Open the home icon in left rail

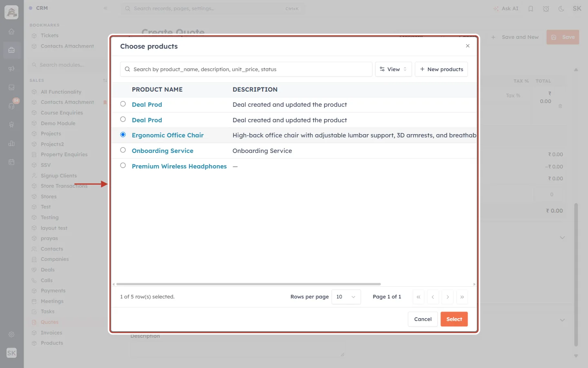click(x=11, y=31)
